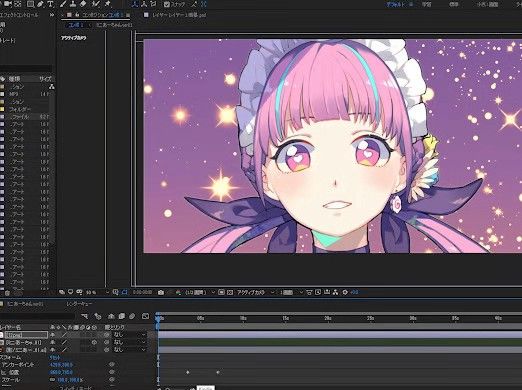Toggle pixel aspect ratio correction icon
The height and width of the screenshot is (390, 522).
tap(309, 292)
